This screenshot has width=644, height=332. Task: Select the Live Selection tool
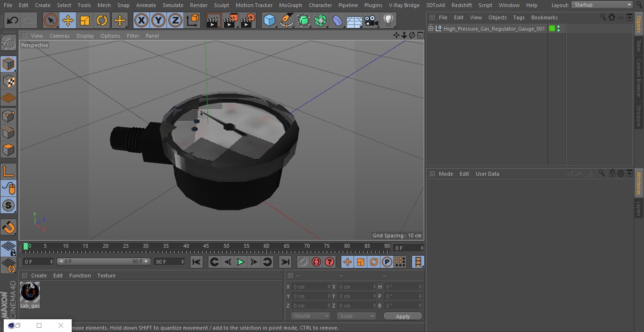pos(51,20)
